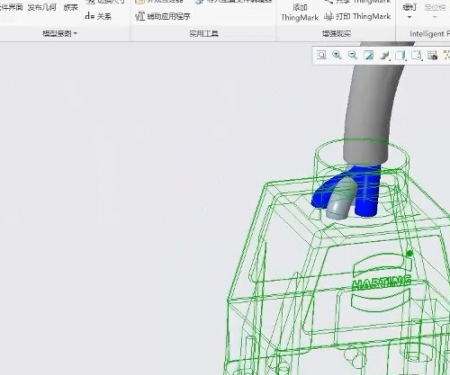Click the 族表 family table button
This screenshot has width=450, height=375.
point(71,7)
